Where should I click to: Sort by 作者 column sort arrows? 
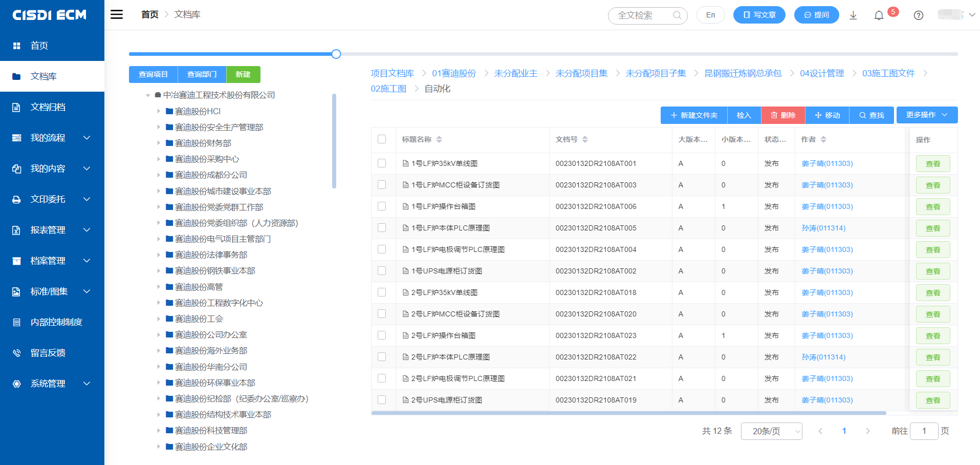coord(823,139)
